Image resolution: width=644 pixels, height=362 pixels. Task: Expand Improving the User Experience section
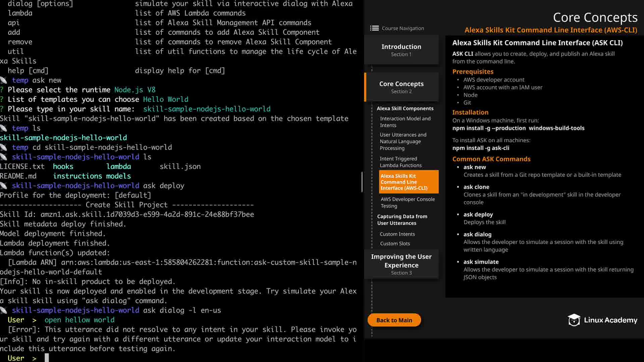coord(401,264)
